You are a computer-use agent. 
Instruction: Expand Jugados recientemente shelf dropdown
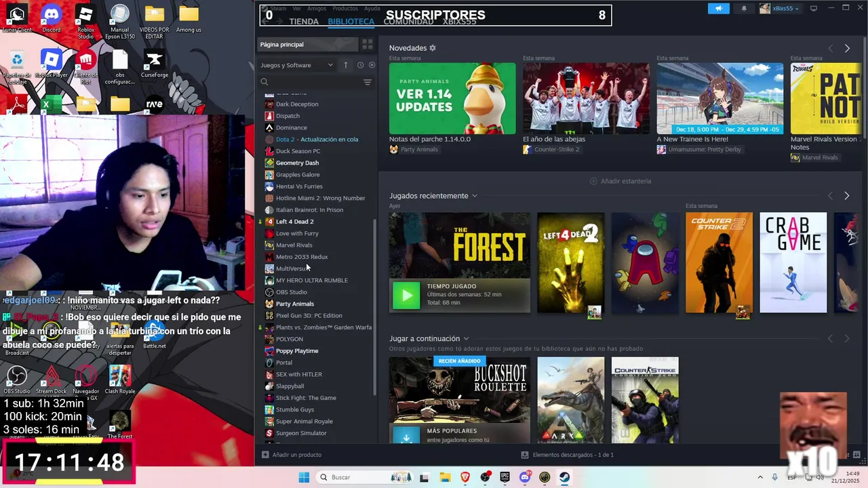point(475,196)
